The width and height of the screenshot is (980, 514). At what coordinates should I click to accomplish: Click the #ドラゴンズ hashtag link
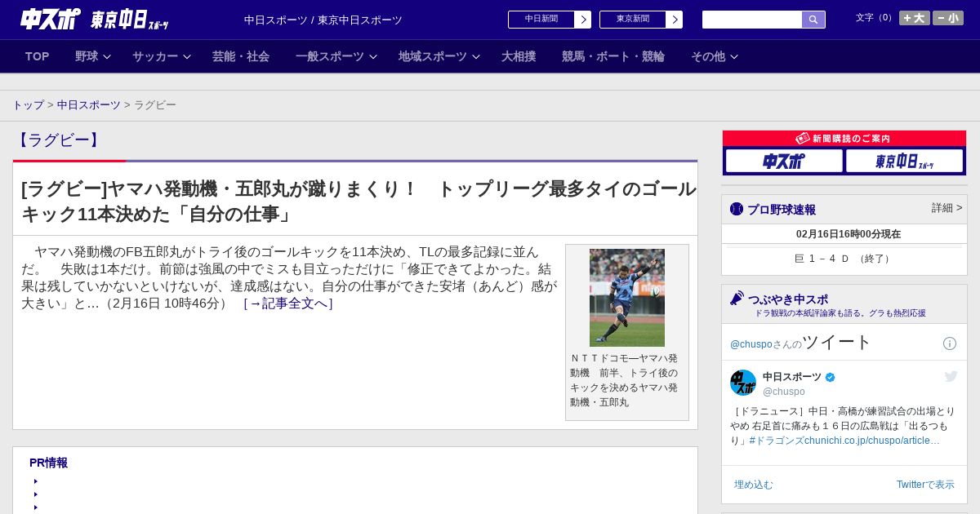point(777,441)
